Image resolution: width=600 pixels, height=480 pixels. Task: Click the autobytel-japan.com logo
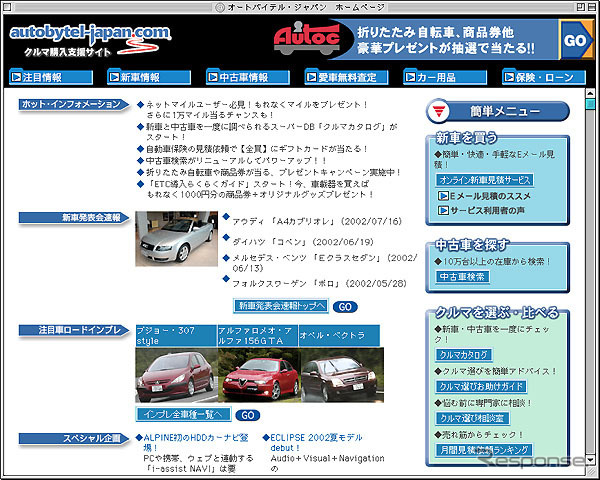coord(90,39)
